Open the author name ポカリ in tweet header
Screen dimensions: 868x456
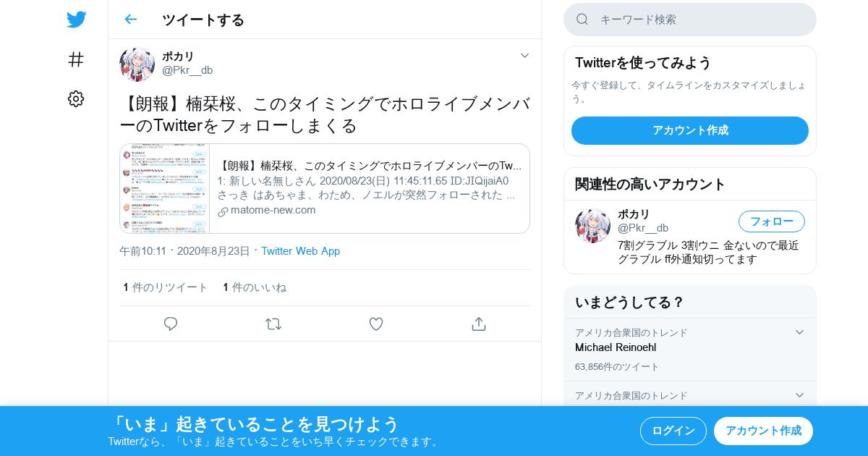pyautogui.click(x=178, y=56)
